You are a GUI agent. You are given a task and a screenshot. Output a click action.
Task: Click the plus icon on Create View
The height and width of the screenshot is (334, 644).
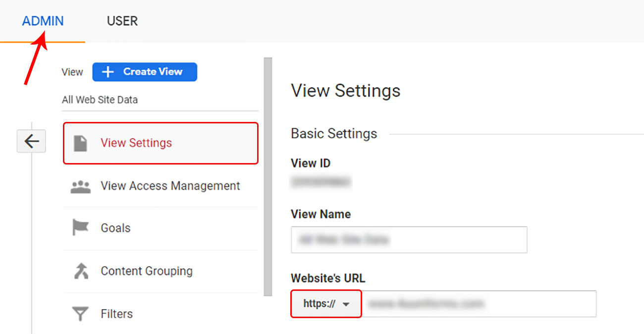coord(108,72)
